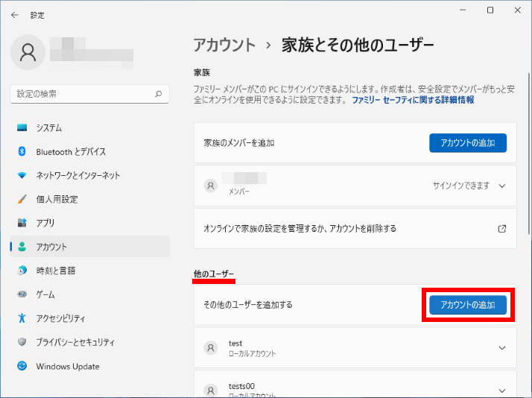Open ファミリー セーフティに関する詳細情報 link
Image resolution: width=532 pixels, height=398 pixels.
tap(413, 100)
